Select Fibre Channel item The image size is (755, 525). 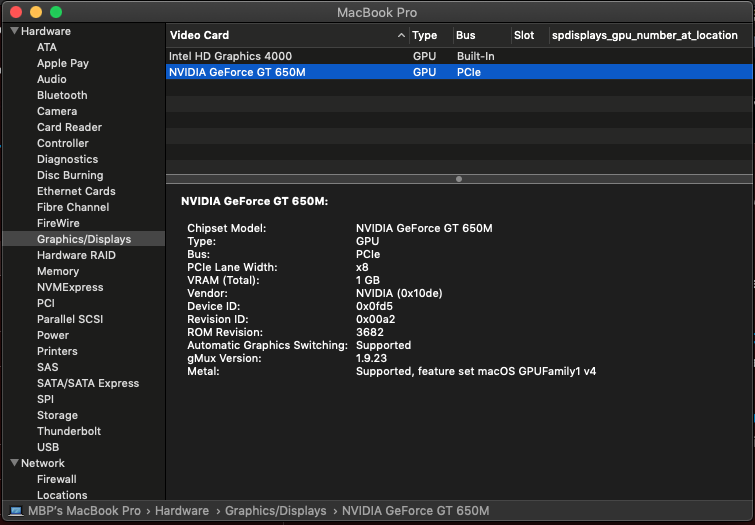73,207
